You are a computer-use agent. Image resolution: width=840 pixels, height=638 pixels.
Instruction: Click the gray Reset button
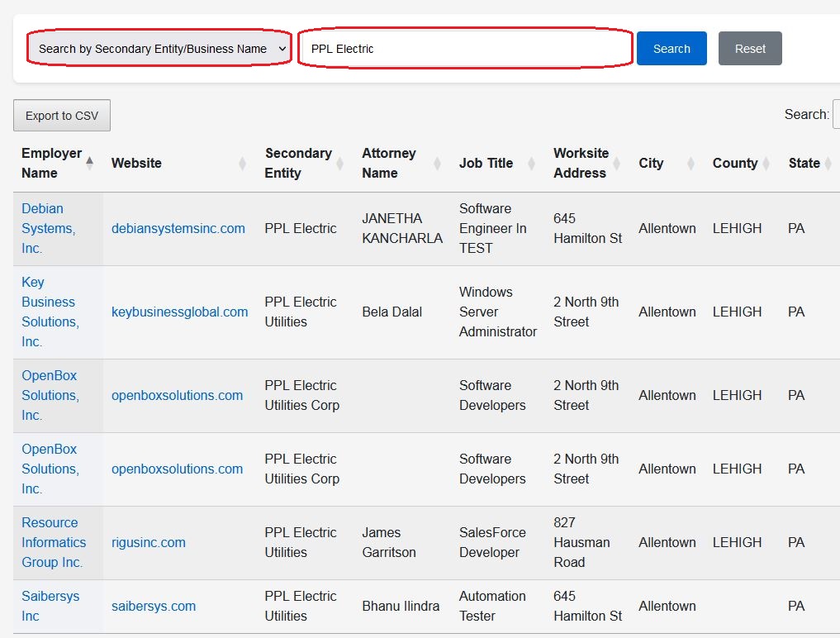point(749,49)
